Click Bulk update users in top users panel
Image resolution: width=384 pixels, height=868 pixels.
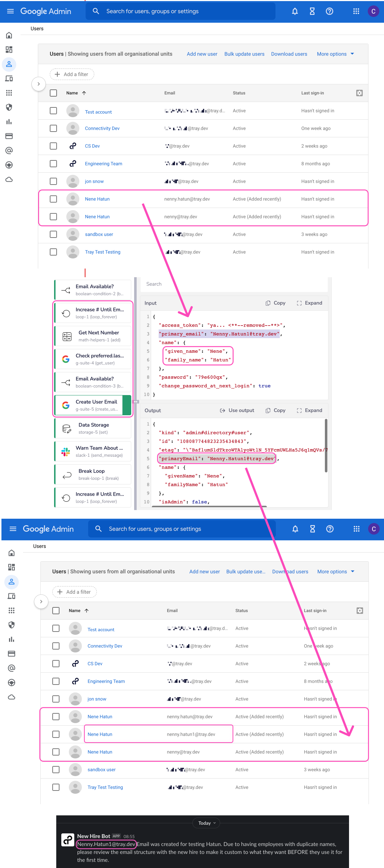tap(244, 54)
